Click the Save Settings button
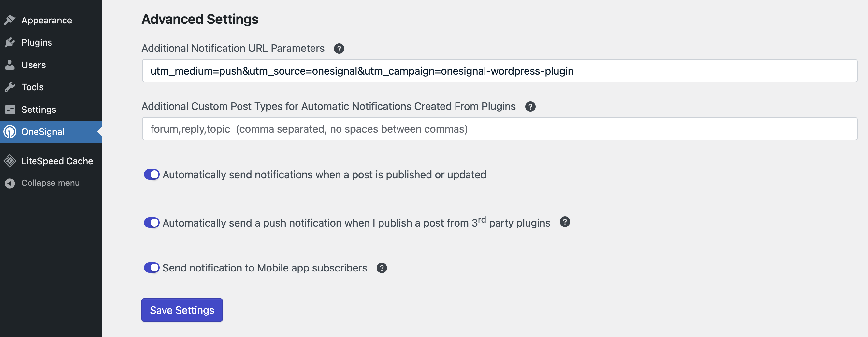The width and height of the screenshot is (868, 337). (182, 310)
